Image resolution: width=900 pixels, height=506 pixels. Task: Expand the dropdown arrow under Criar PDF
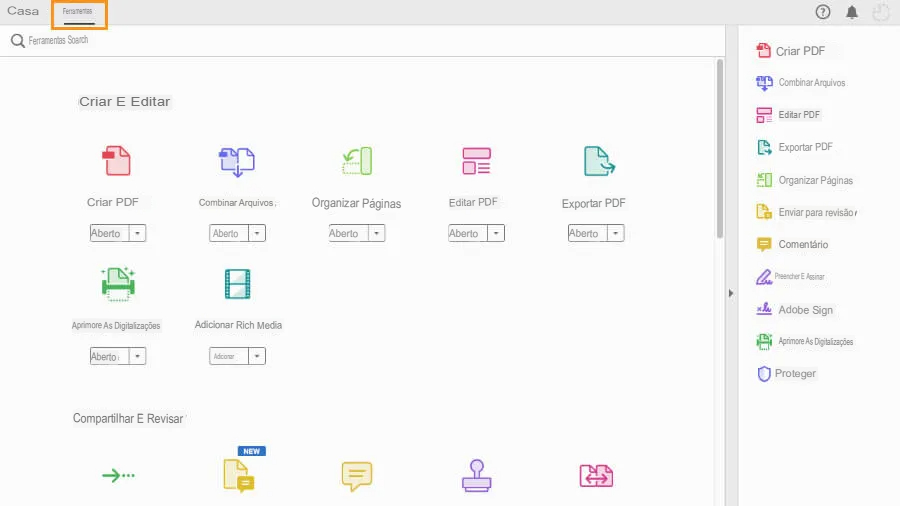[137, 233]
